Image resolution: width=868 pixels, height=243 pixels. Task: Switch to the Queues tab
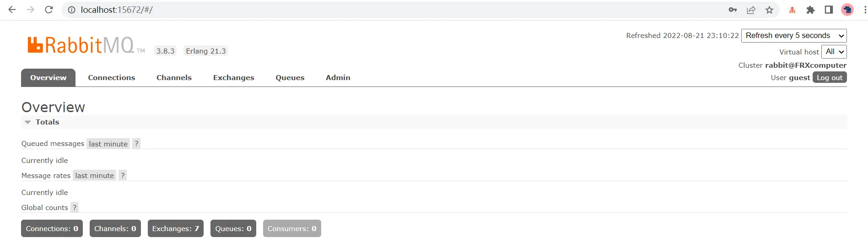point(290,78)
